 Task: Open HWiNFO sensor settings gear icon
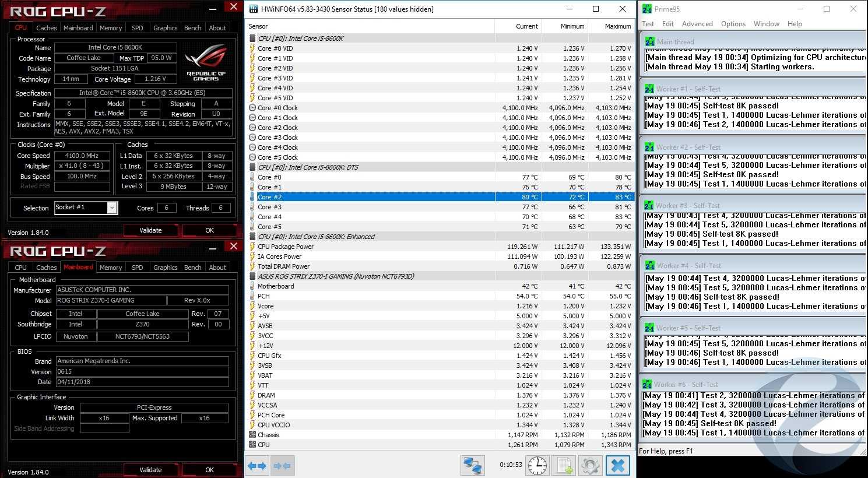point(590,466)
